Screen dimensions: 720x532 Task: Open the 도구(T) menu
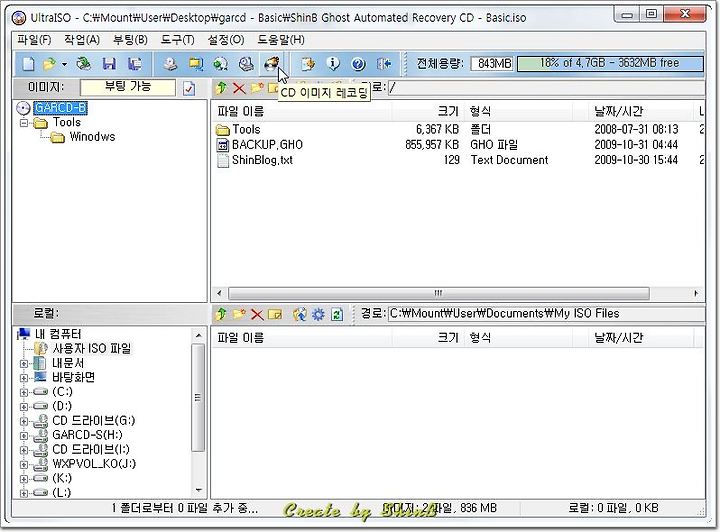click(x=177, y=40)
